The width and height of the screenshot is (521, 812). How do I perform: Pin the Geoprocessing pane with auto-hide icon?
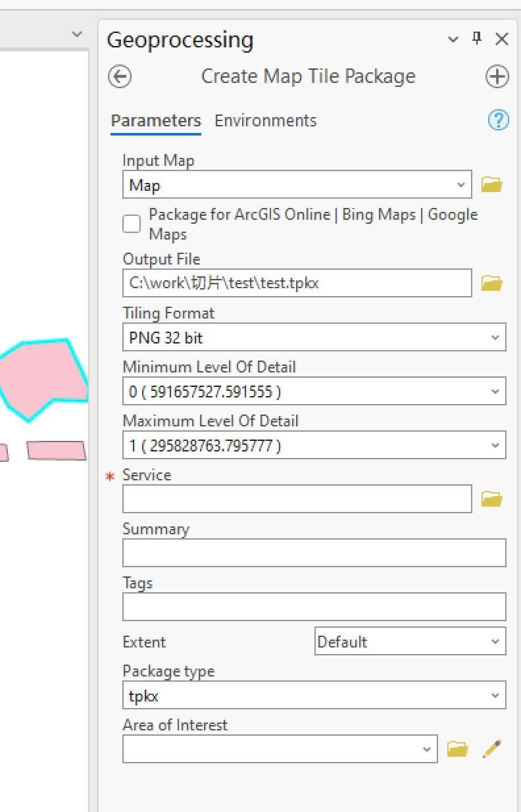[x=477, y=39]
